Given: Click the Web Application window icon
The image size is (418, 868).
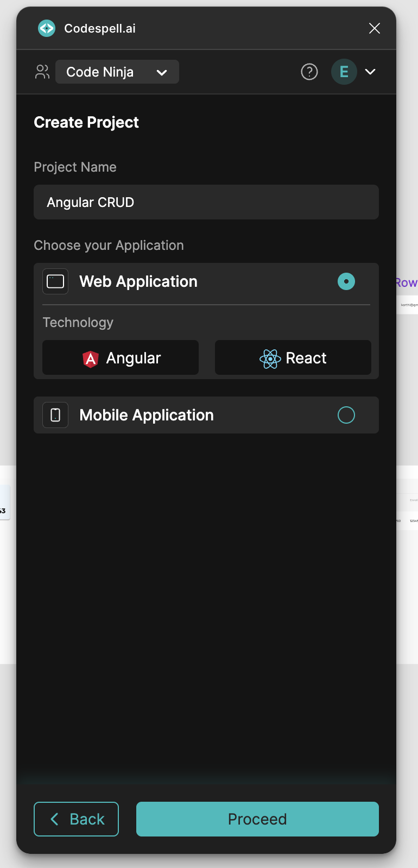Looking at the screenshot, I should point(55,281).
